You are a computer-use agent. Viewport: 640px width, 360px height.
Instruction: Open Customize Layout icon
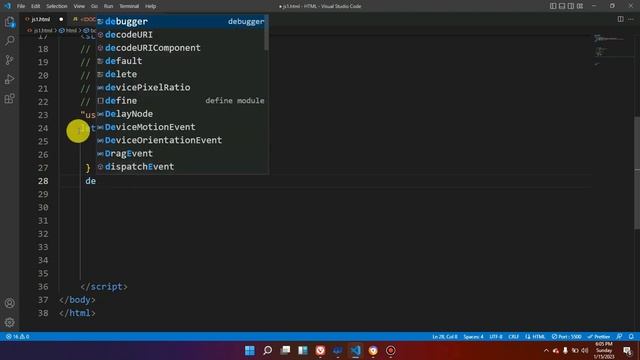pos(580,6)
